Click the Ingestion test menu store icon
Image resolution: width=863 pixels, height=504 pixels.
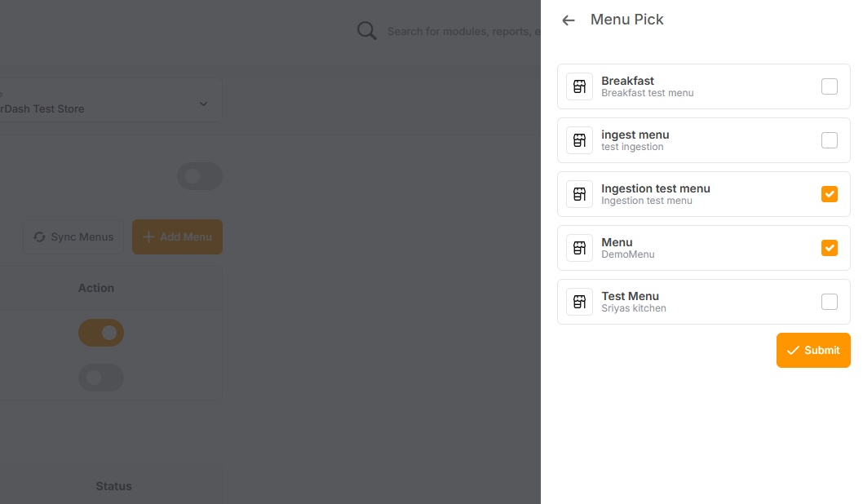click(x=579, y=194)
